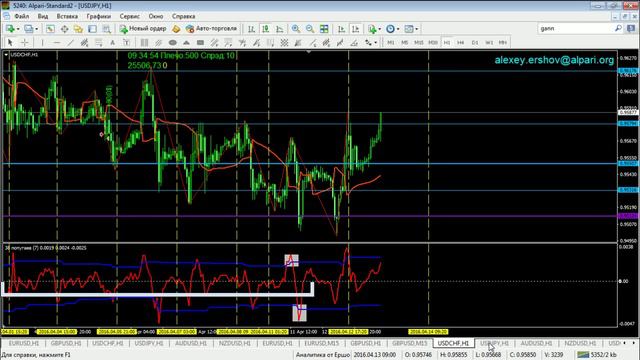The width and height of the screenshot is (640, 360).
Task: Select the Equidistant Channel tool
Action: pos(84,42)
